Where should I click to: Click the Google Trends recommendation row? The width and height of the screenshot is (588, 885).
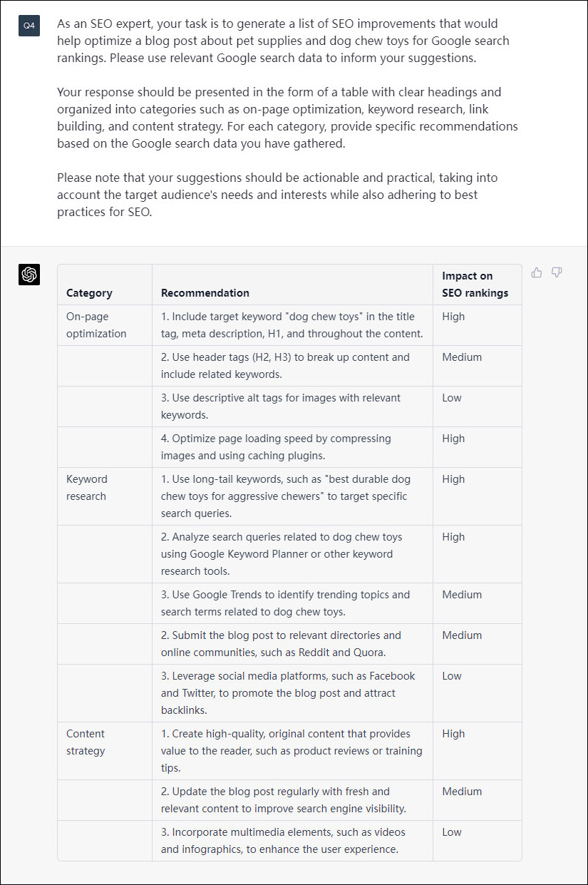click(285, 603)
